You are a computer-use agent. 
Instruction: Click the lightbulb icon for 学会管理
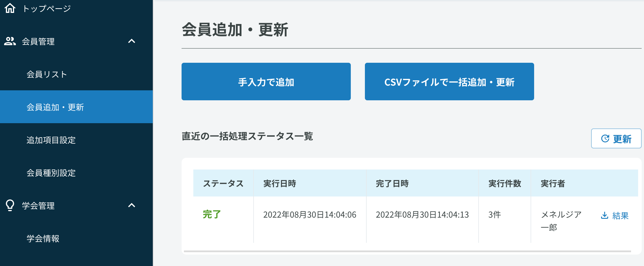click(x=10, y=205)
